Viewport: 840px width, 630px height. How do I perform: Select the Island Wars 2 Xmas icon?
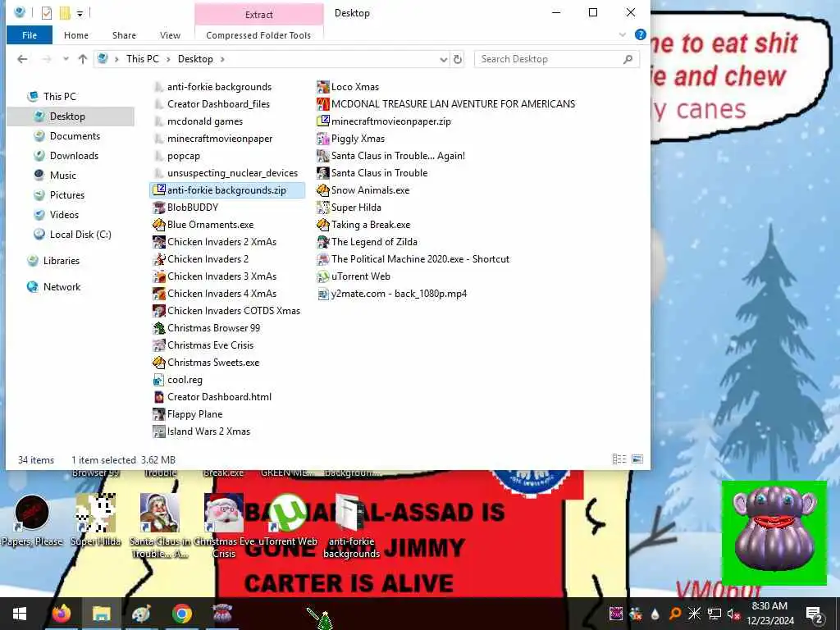[x=158, y=431]
